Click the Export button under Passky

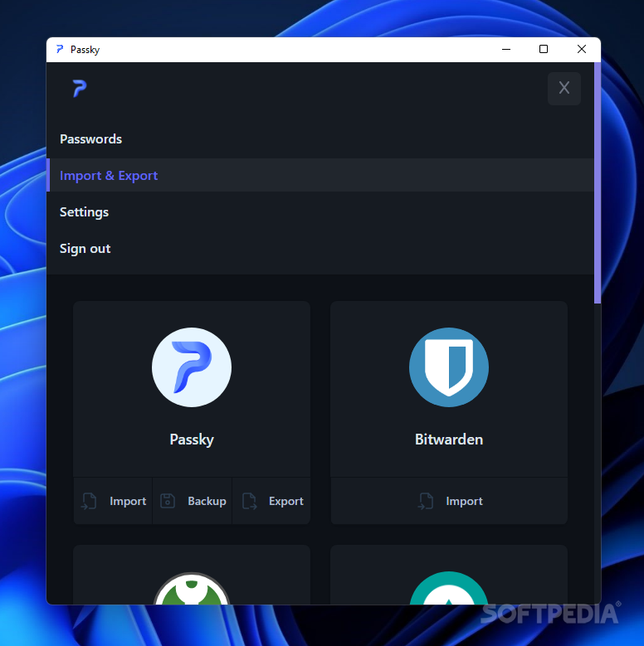(x=271, y=501)
